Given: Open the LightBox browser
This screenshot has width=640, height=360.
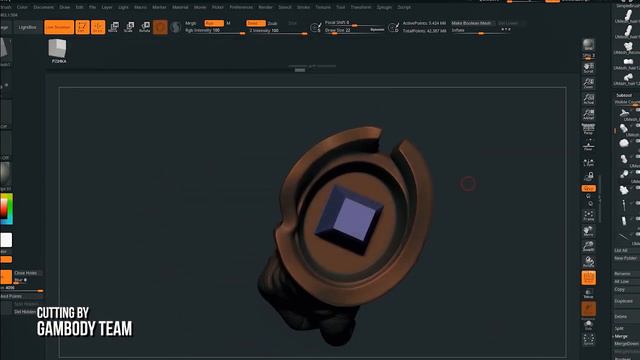Looking at the screenshot, I should (x=27, y=27).
